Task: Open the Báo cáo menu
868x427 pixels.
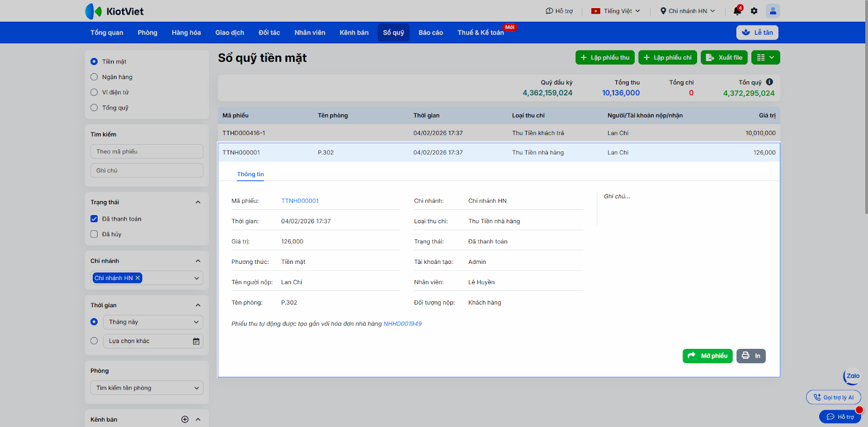Action: tap(431, 33)
